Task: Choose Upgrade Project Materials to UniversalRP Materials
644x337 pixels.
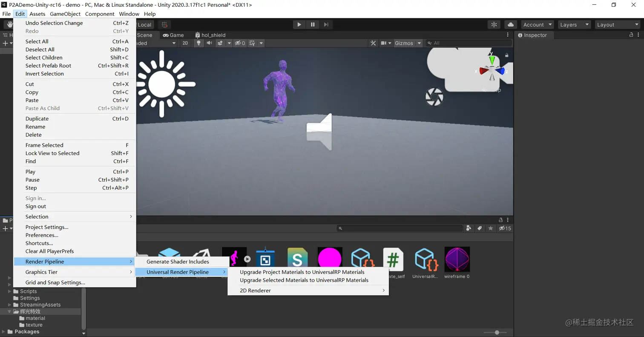Action: [308, 272]
